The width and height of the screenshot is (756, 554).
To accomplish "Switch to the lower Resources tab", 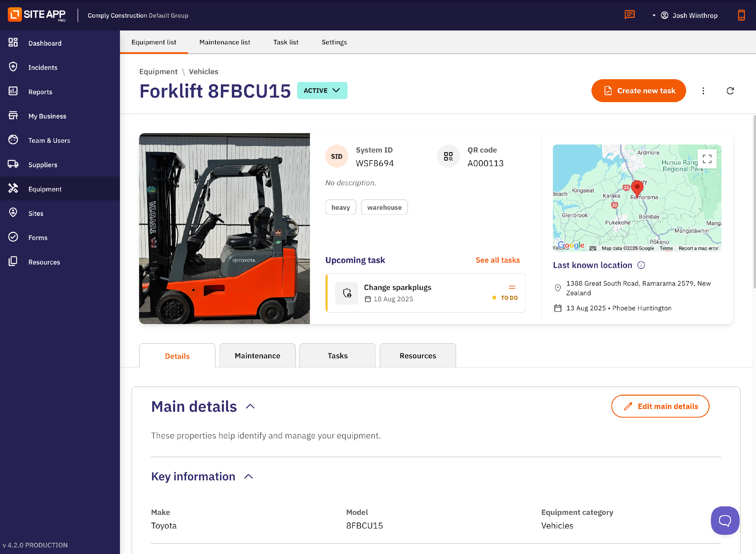I will 418,356.
